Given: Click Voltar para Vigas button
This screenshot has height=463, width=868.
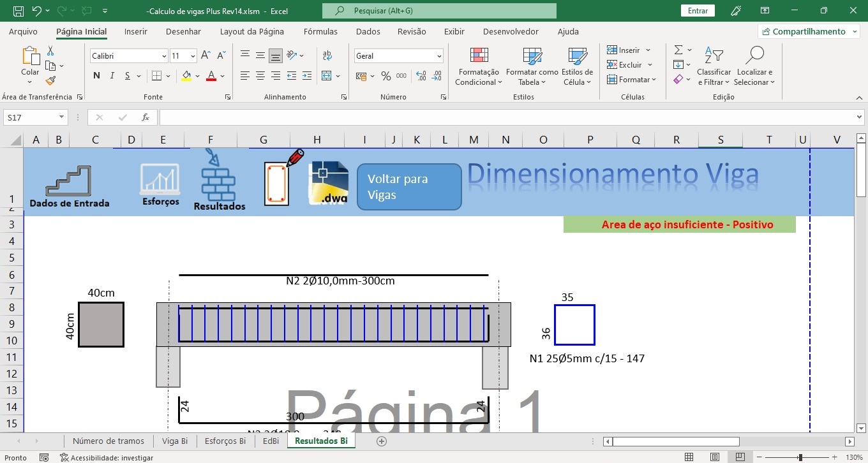Looking at the screenshot, I should click(x=409, y=187).
